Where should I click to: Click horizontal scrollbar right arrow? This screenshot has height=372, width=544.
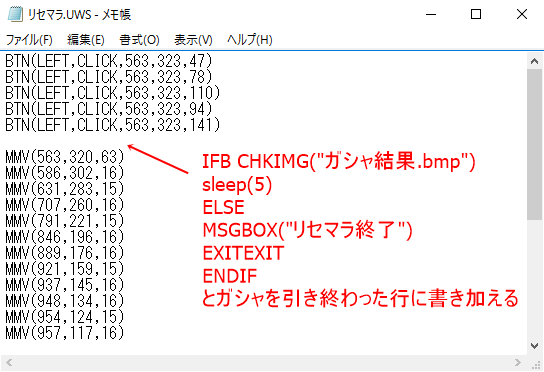(518, 363)
